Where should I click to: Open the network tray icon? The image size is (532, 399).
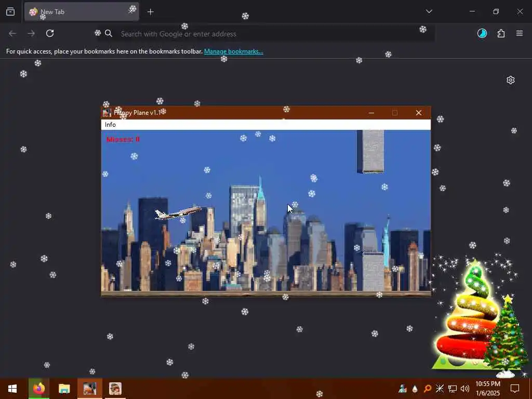click(453, 389)
